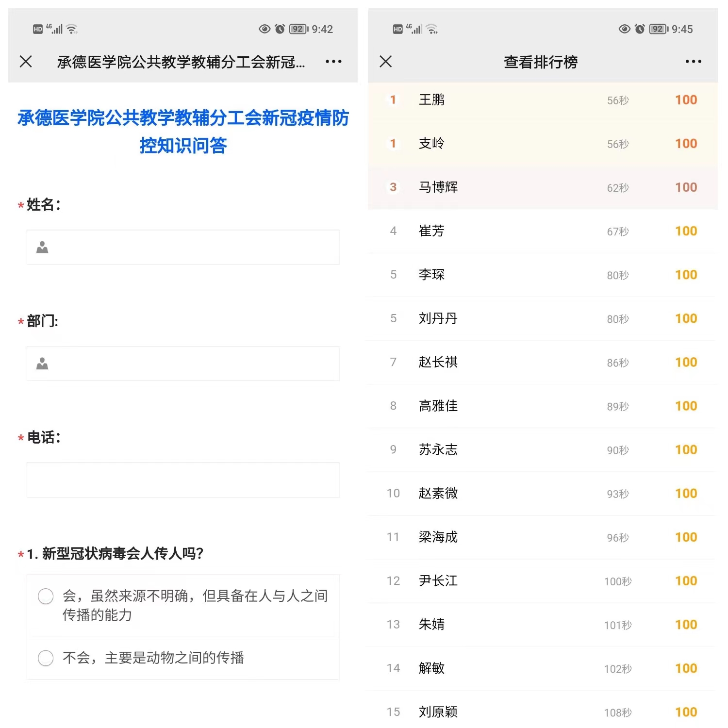Tap leaderboard row for 刘丹丹
The width and height of the screenshot is (728, 728).
542,318
